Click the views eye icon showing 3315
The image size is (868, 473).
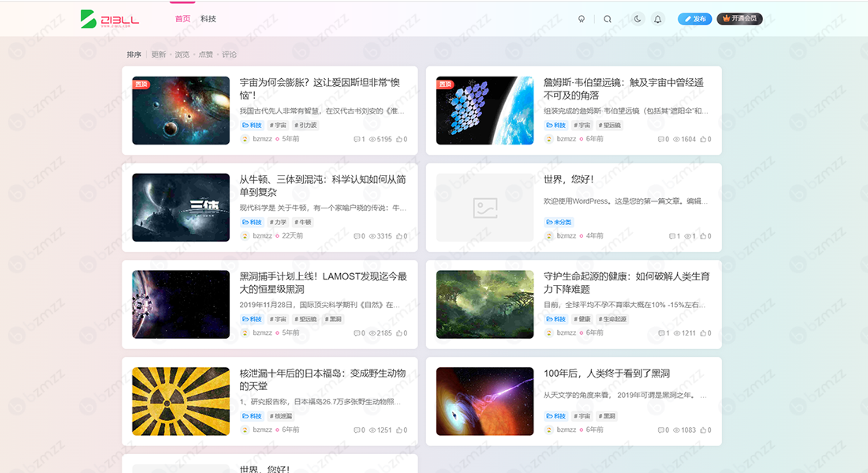tap(372, 236)
